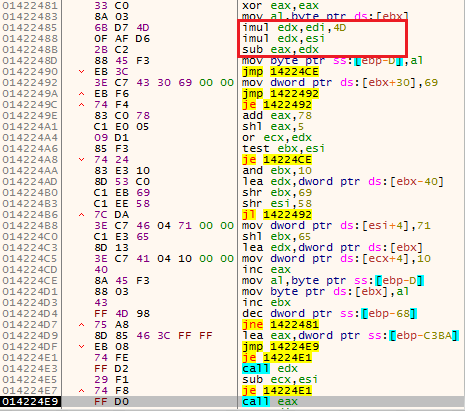Click the 'shl ebx,65' instruction
465x411 pixels.
(276, 237)
